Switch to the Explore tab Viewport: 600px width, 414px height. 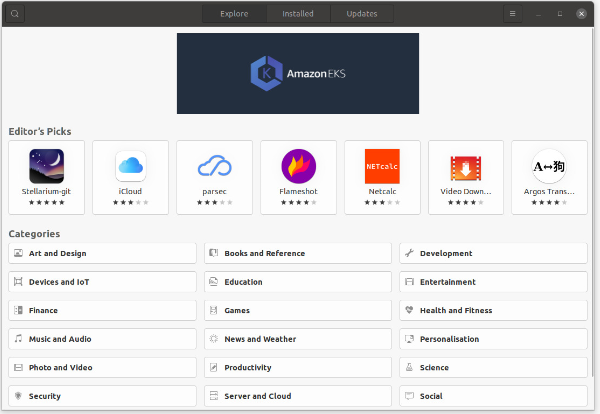pyautogui.click(x=234, y=14)
